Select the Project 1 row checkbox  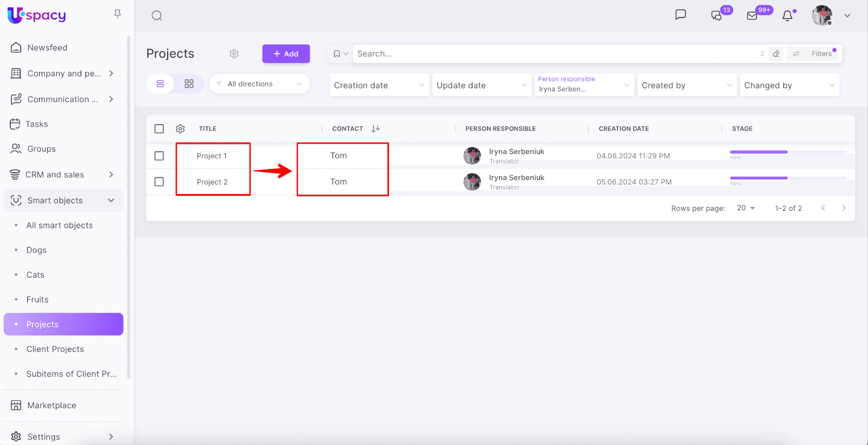click(x=159, y=156)
